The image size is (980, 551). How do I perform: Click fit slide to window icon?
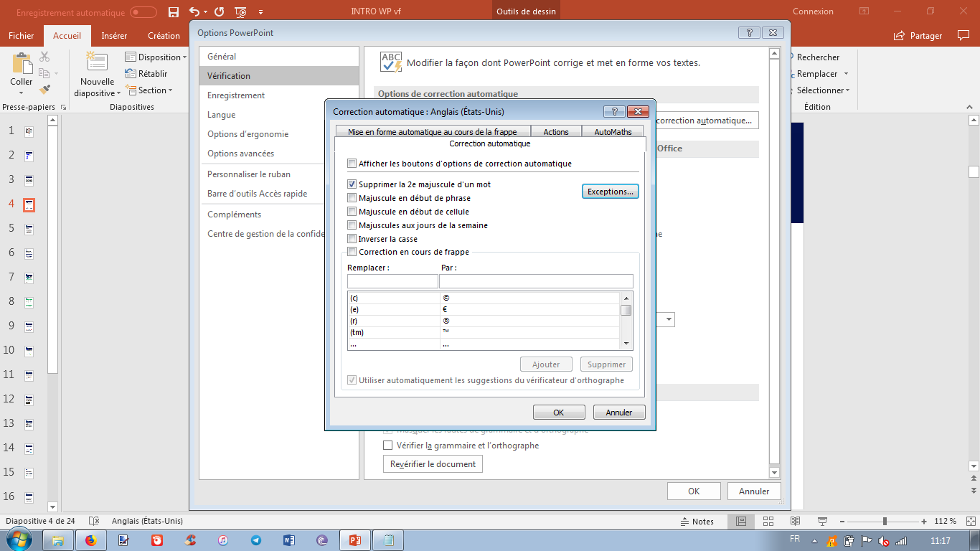(x=970, y=521)
